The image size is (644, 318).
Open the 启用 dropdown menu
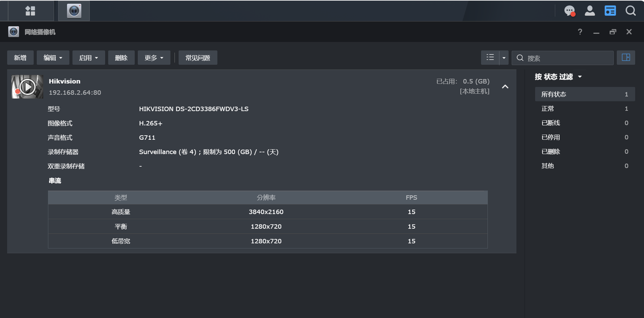pos(89,58)
